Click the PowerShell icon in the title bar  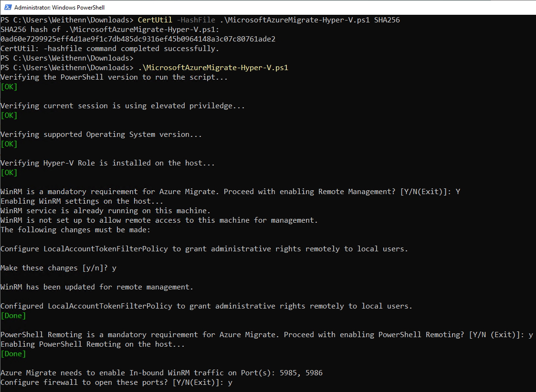[8, 7]
